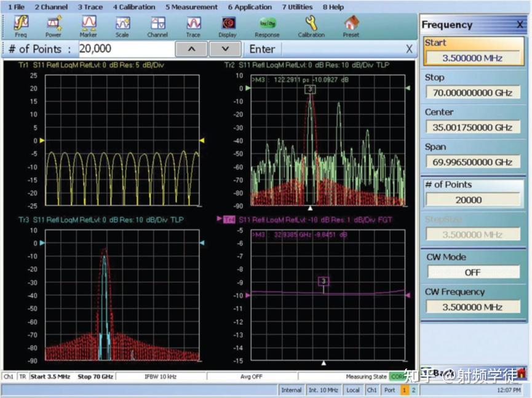Select Port 1 in status bar
This screenshot has width=532, height=398.
click(x=405, y=390)
